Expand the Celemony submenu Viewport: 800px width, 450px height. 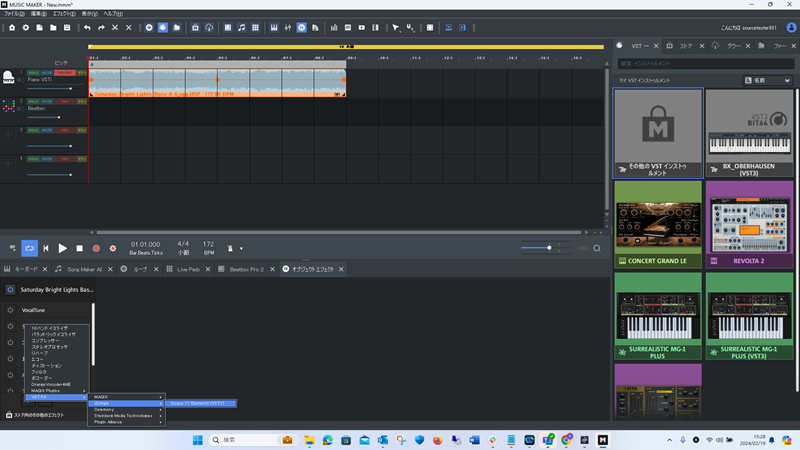[x=127, y=410]
